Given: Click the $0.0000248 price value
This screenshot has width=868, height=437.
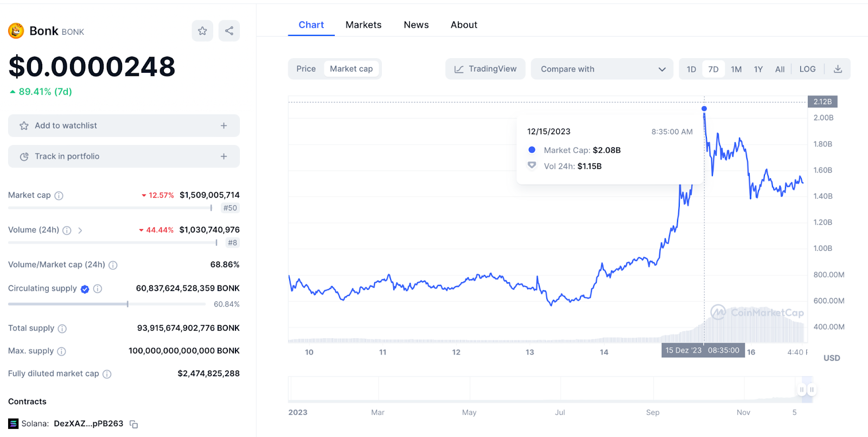Looking at the screenshot, I should tap(92, 67).
